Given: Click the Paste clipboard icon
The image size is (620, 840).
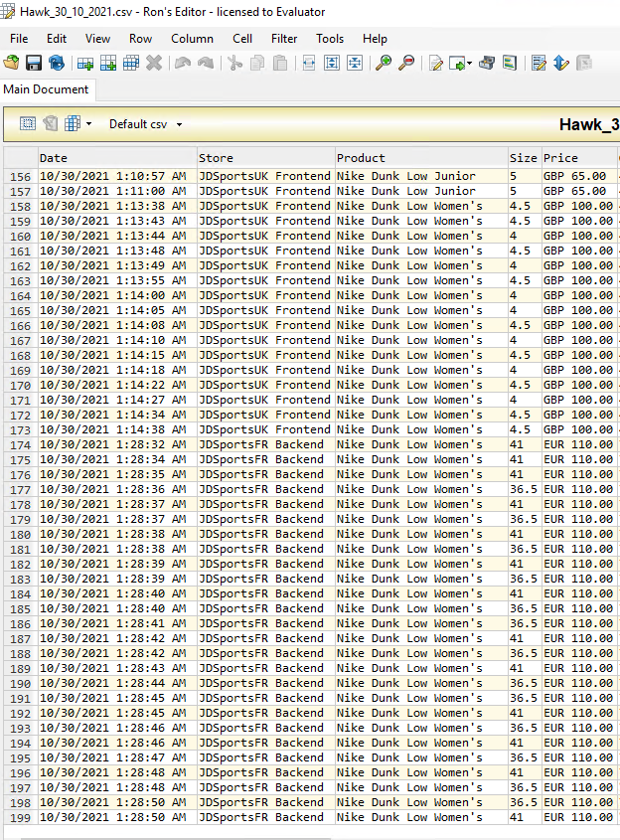Looking at the screenshot, I should [x=280, y=64].
